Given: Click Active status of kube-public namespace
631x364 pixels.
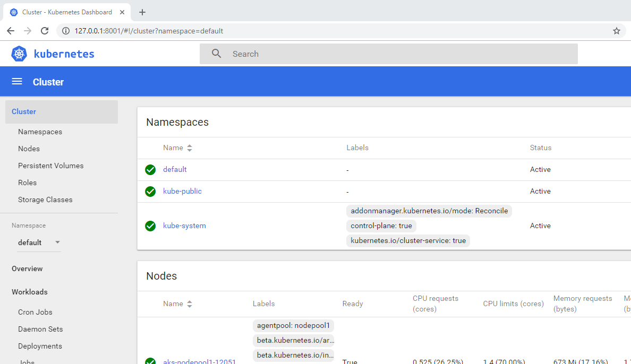Looking at the screenshot, I should pos(540,191).
